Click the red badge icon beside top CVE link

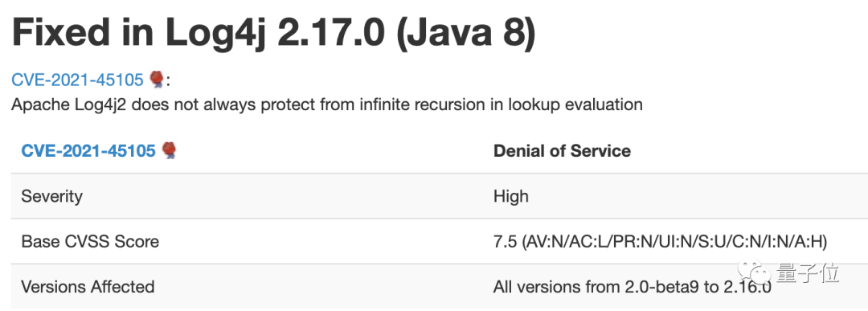click(x=157, y=80)
